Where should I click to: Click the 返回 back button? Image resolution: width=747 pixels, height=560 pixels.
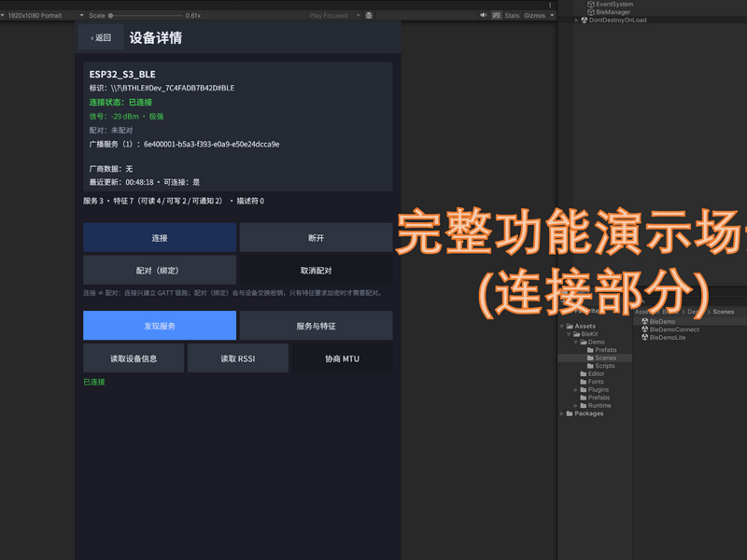101,37
